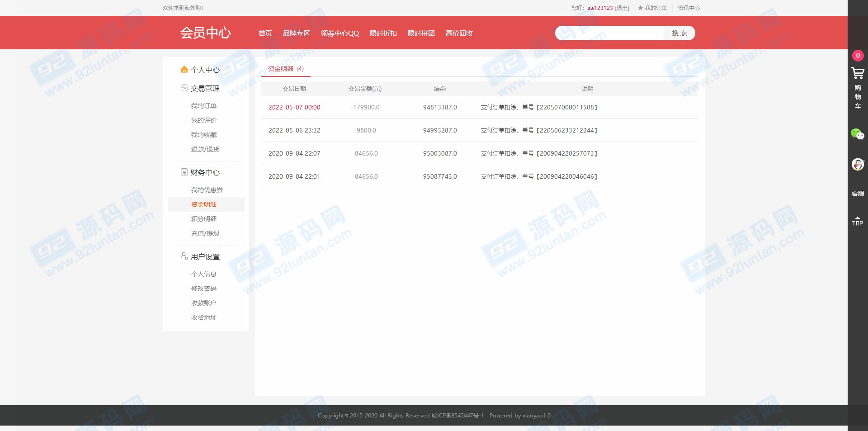
Task: Click amount -9800.0
Action: click(x=365, y=130)
